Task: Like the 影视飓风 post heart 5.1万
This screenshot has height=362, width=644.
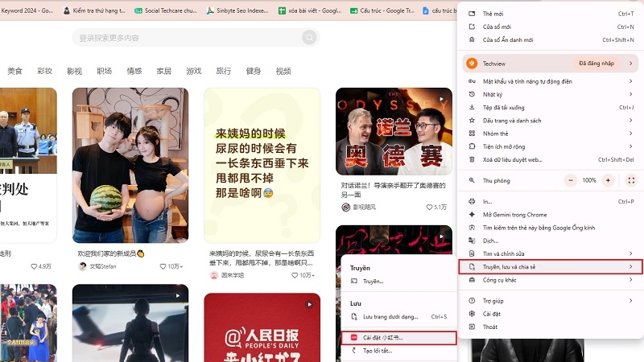Action: tap(429, 208)
